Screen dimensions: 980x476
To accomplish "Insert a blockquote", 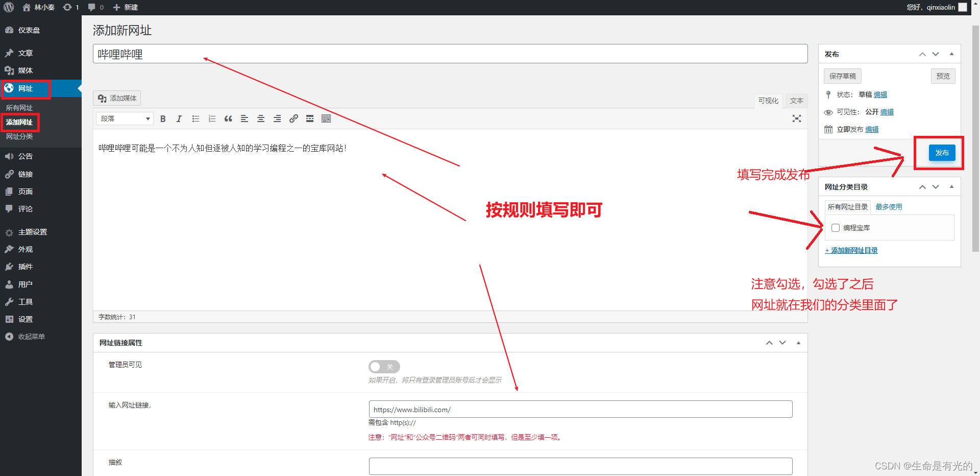I will click(228, 118).
